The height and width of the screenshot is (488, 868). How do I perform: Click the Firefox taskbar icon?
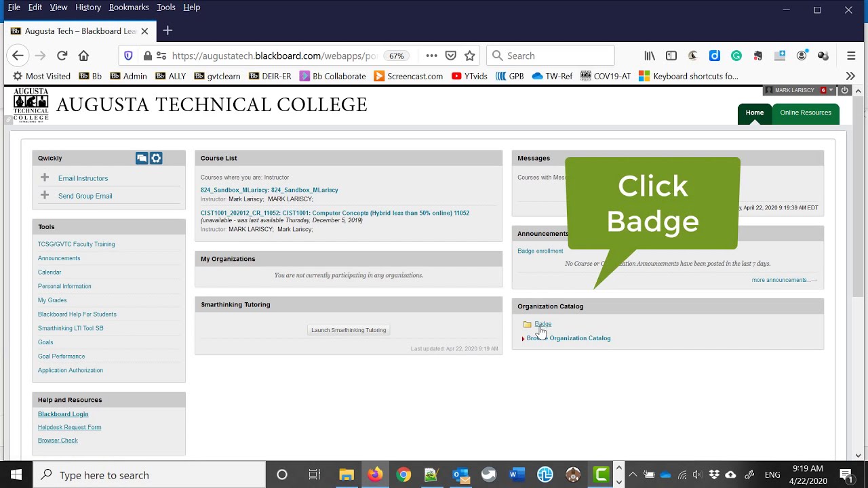pos(375,474)
